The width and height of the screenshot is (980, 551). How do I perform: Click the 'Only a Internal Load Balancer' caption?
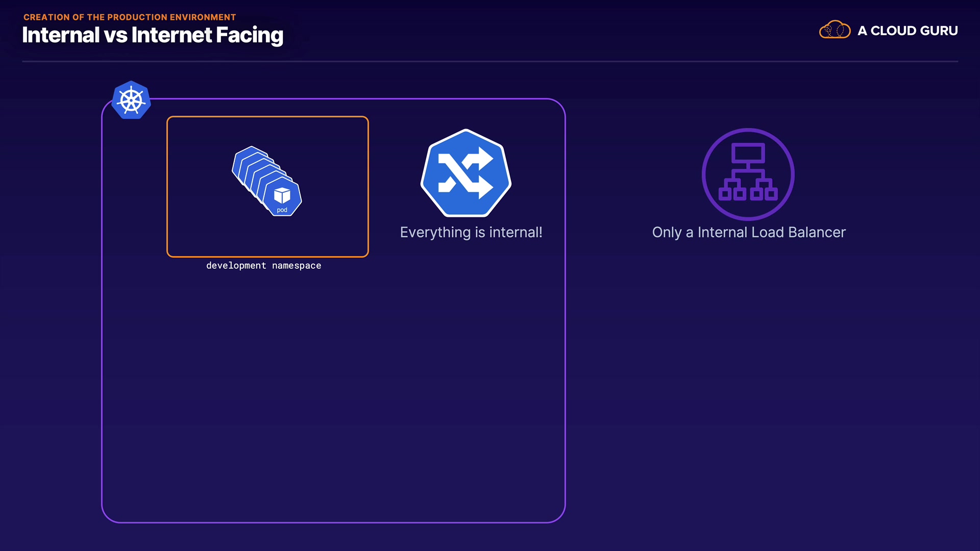coord(749,232)
